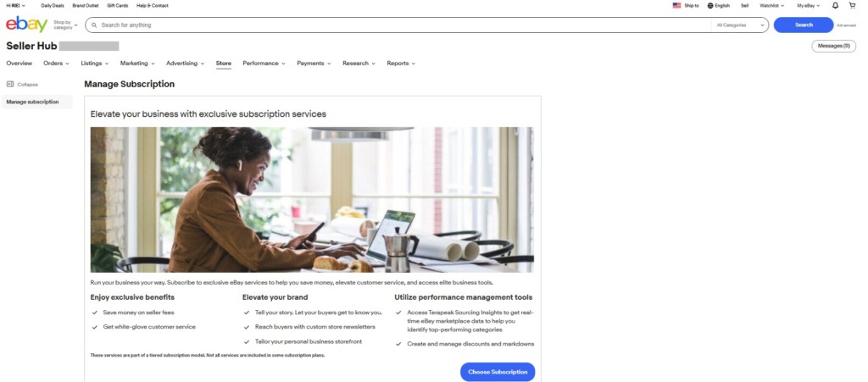
Task: Click the Collapse sidebar icon
Action: (10, 84)
